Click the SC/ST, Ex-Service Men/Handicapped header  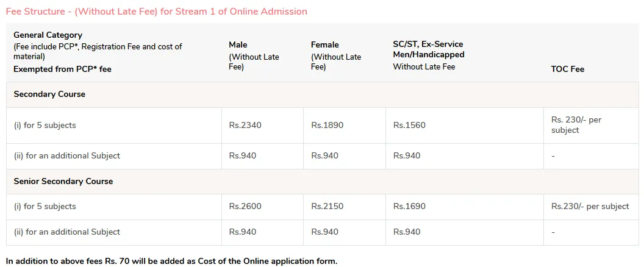coord(428,49)
